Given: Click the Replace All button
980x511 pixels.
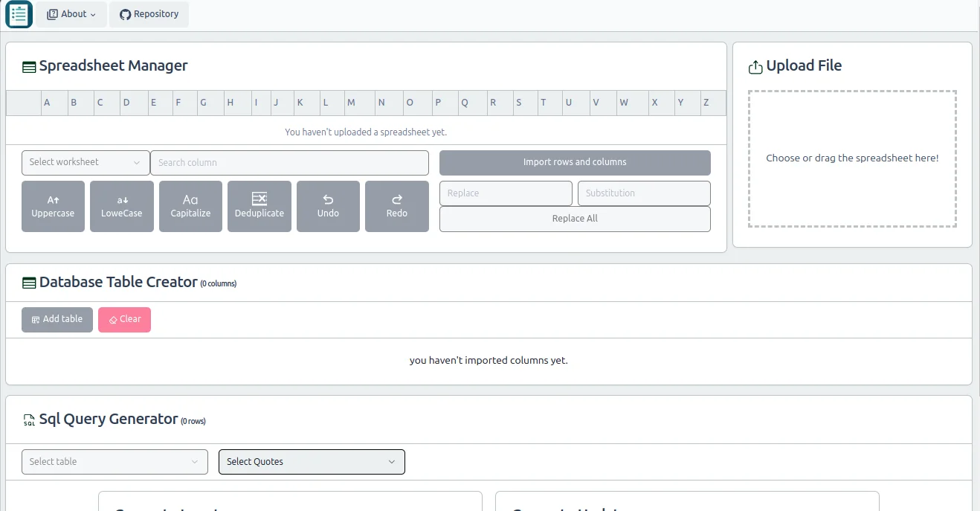Looking at the screenshot, I should coord(575,219).
